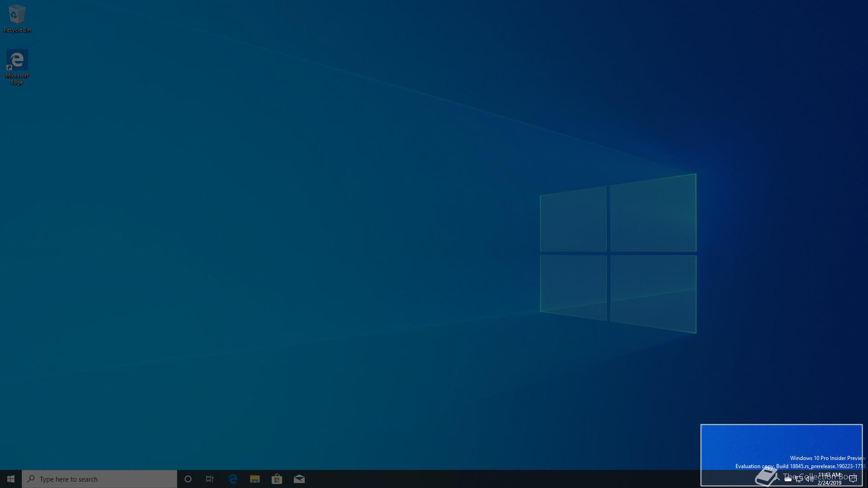Image resolution: width=868 pixels, height=488 pixels.
Task: Open the Start menu
Action: click(x=11, y=479)
